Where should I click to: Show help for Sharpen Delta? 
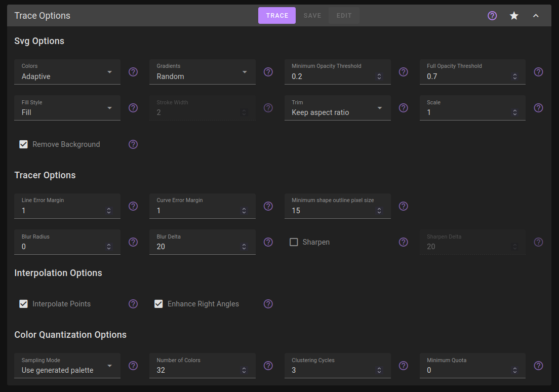[538, 242]
